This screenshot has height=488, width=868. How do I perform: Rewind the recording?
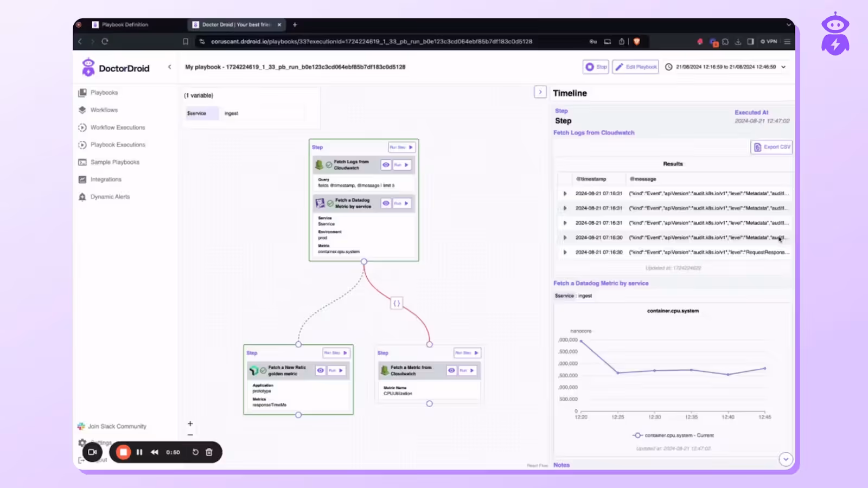[155, 452]
